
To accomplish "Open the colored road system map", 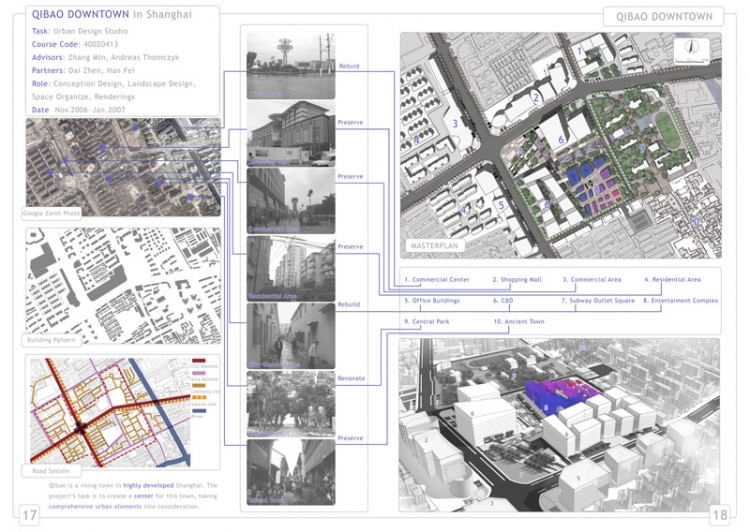I will coord(111,412).
